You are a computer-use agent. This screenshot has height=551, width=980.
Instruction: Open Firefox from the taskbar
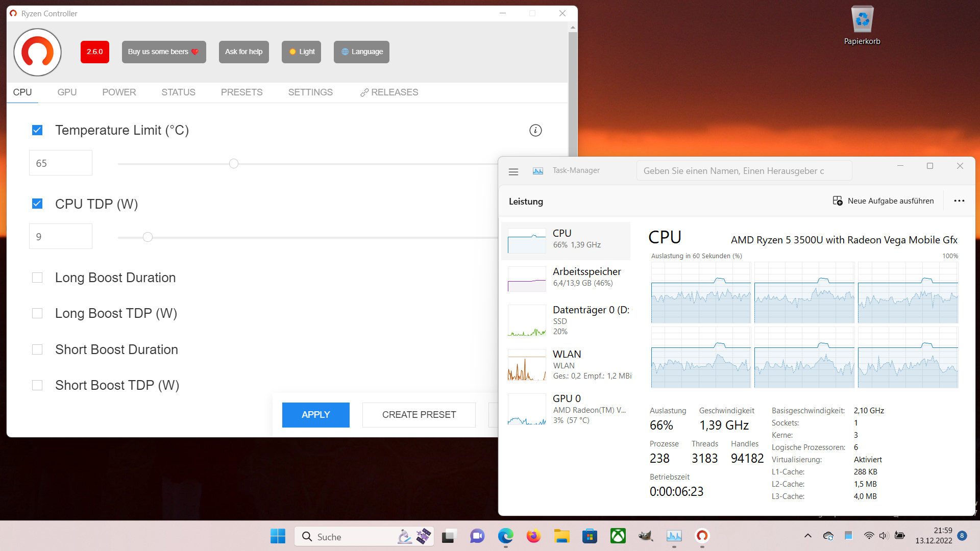point(533,536)
